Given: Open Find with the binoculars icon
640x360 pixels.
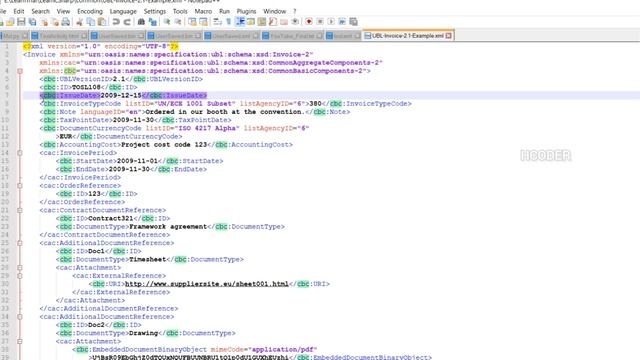Looking at the screenshot, I should click(141, 22).
